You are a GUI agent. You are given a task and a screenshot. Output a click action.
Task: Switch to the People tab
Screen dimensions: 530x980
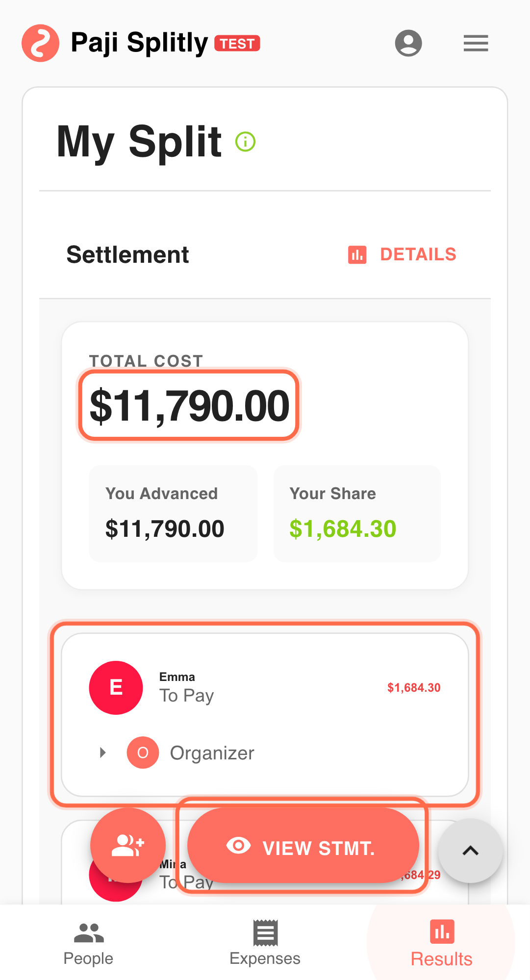(x=88, y=943)
